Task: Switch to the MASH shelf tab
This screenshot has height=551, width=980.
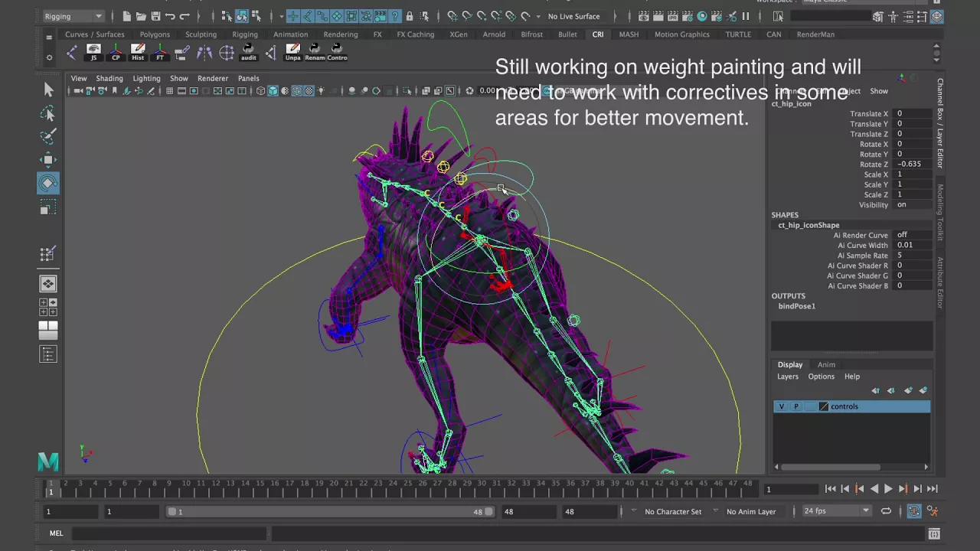Action: (x=629, y=34)
